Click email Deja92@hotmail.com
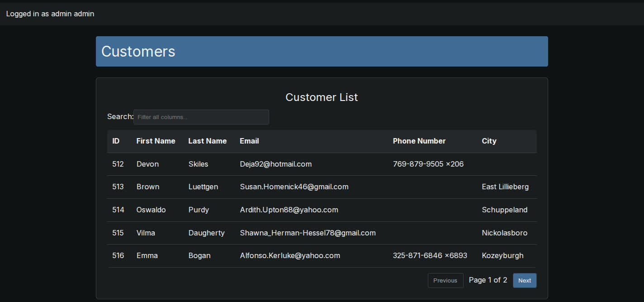Viewport: 644px width, 302px height. (275, 164)
